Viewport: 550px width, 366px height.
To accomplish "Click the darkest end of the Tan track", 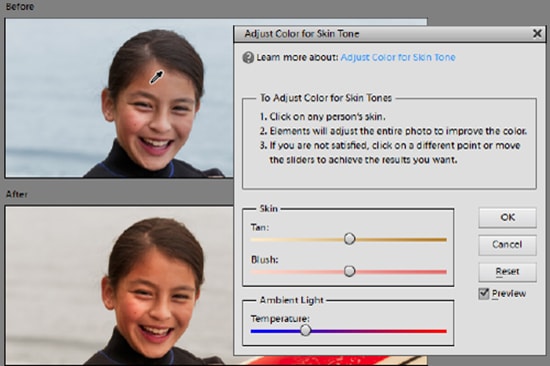I will point(442,240).
